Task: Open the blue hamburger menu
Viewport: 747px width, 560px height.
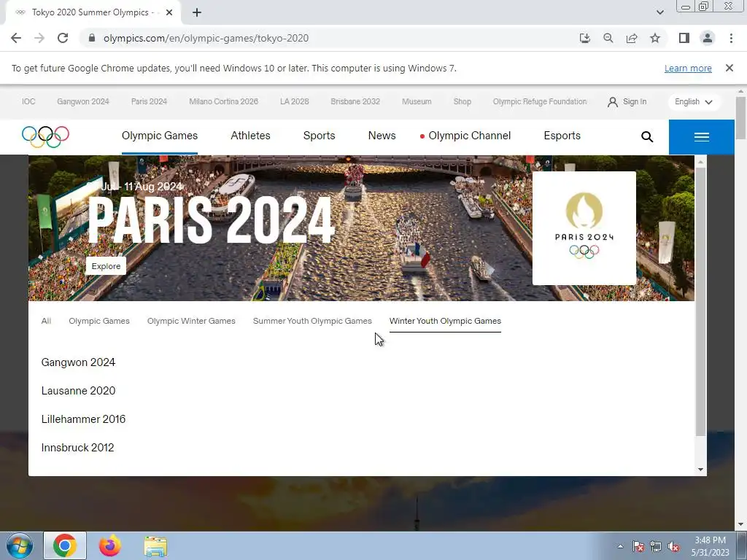Action: pyautogui.click(x=701, y=137)
